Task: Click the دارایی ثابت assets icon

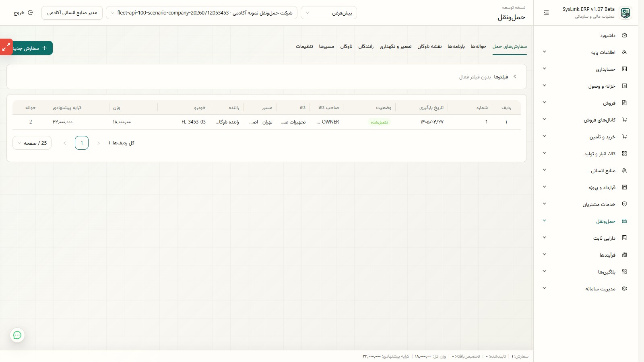Action: [x=624, y=238]
